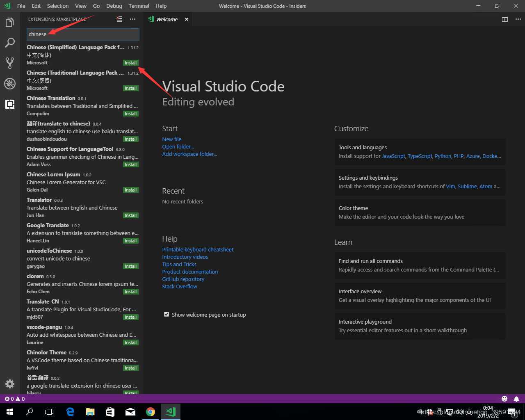Image resolution: width=525 pixels, height=420 pixels.
Task: Open the GitHub repository link
Action: (x=183, y=279)
